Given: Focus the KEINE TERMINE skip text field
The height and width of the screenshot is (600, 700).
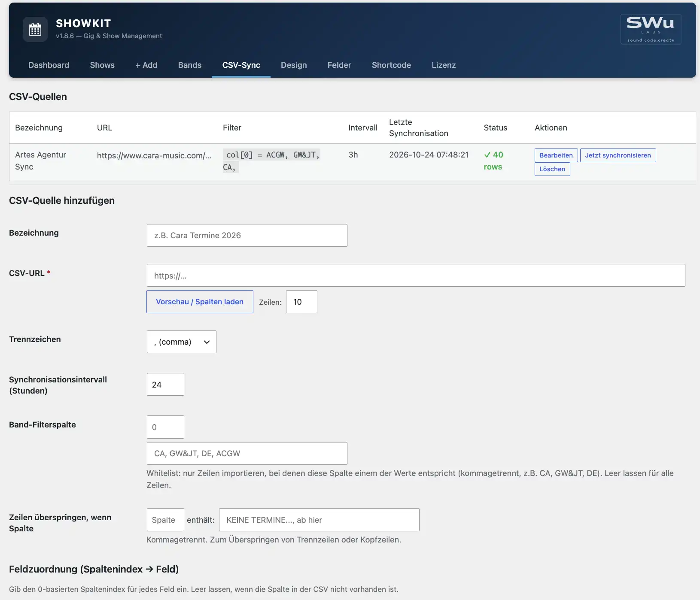Looking at the screenshot, I should click(x=319, y=520).
